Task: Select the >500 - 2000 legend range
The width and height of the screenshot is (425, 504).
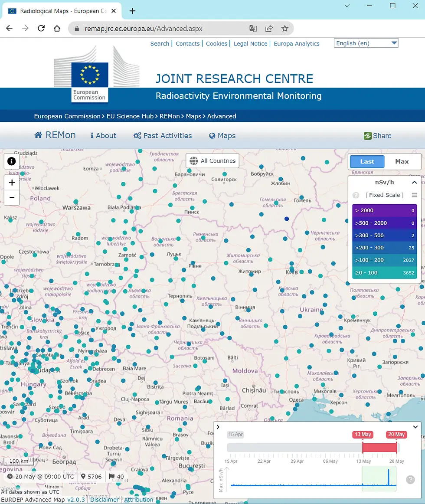Action: (x=385, y=223)
